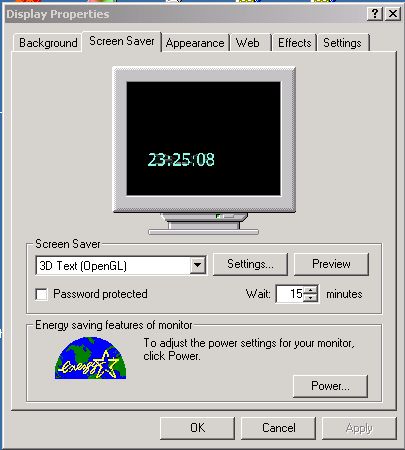The height and width of the screenshot is (450, 405).
Task: Click the Energy Star logo icon
Action: point(90,358)
